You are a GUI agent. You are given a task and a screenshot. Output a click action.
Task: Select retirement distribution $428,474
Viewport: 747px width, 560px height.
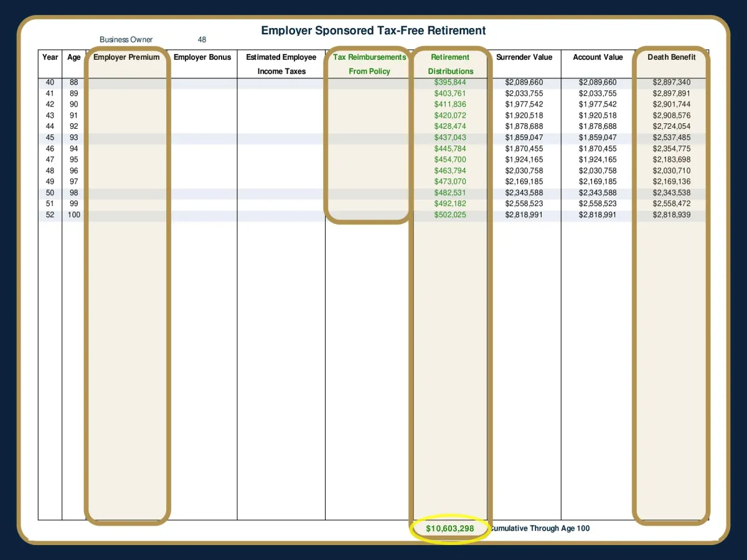(450, 126)
